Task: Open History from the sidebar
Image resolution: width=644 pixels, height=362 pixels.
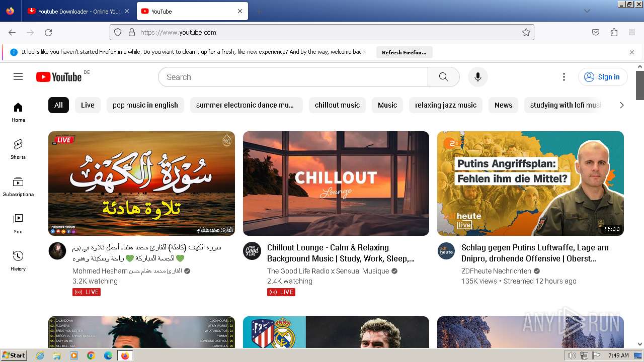Action: pos(18,261)
